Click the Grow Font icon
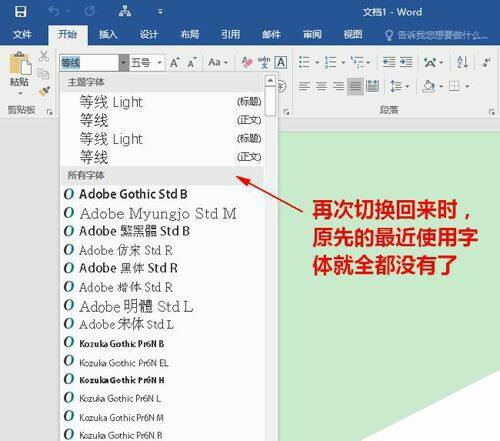Screen dimensions: 500x441 (x=175, y=62)
